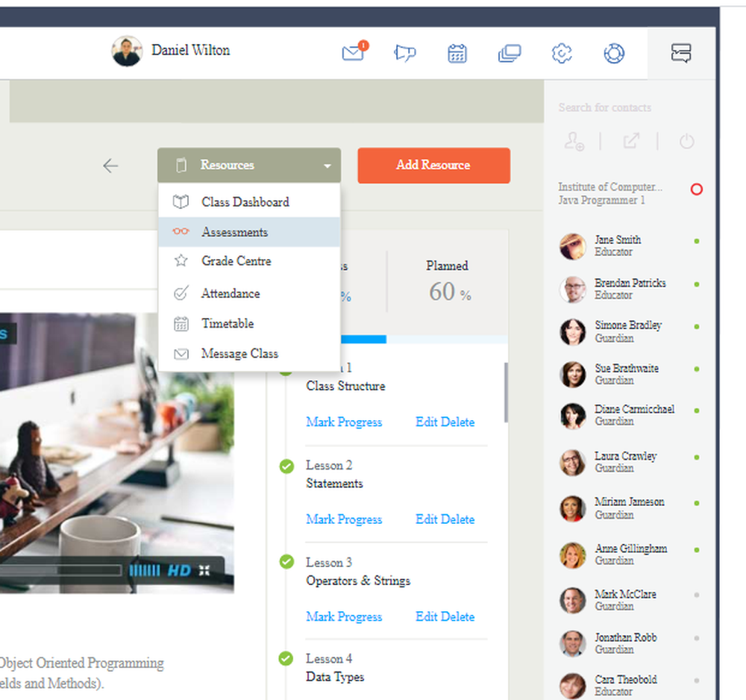Screen dimensions: 746x700
Task: Open the help lifebuoy icon
Action: 614,53
